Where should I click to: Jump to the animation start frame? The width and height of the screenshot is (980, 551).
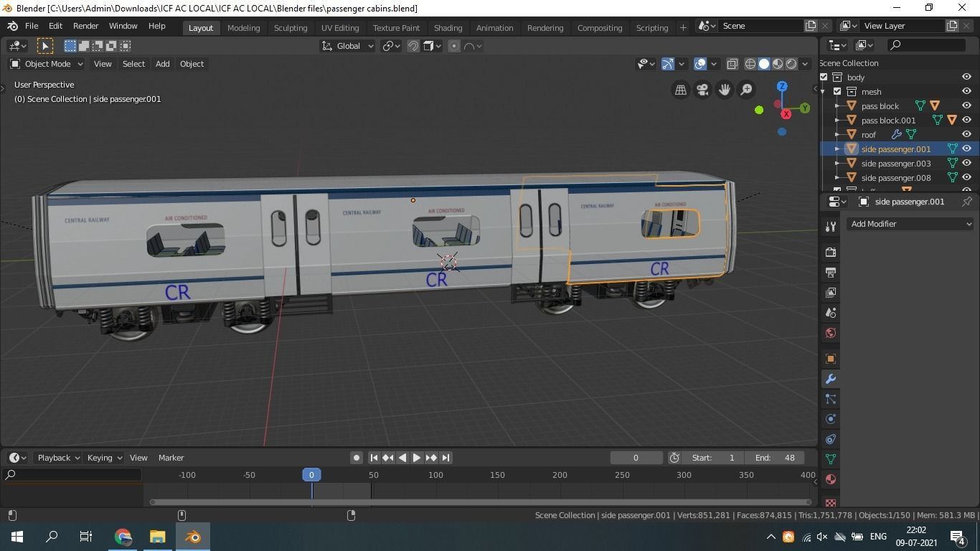(374, 458)
